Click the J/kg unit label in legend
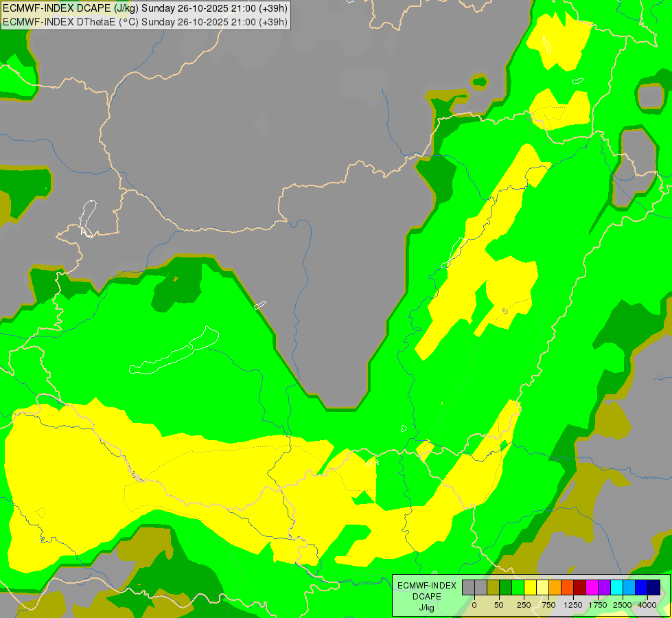This screenshot has width=672, height=618. (x=426, y=608)
